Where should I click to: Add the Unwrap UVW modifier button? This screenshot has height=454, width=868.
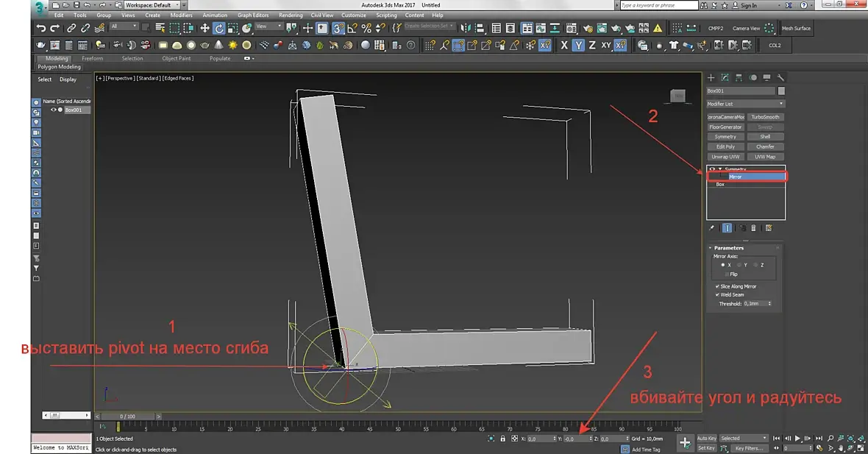click(725, 157)
